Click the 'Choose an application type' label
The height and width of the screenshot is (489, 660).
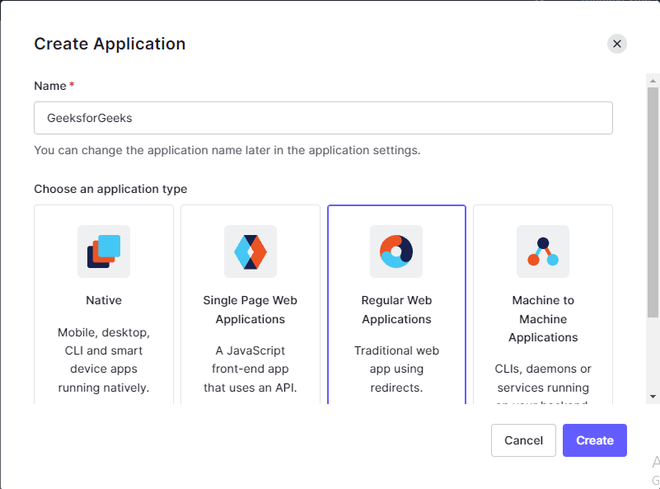[x=111, y=189]
